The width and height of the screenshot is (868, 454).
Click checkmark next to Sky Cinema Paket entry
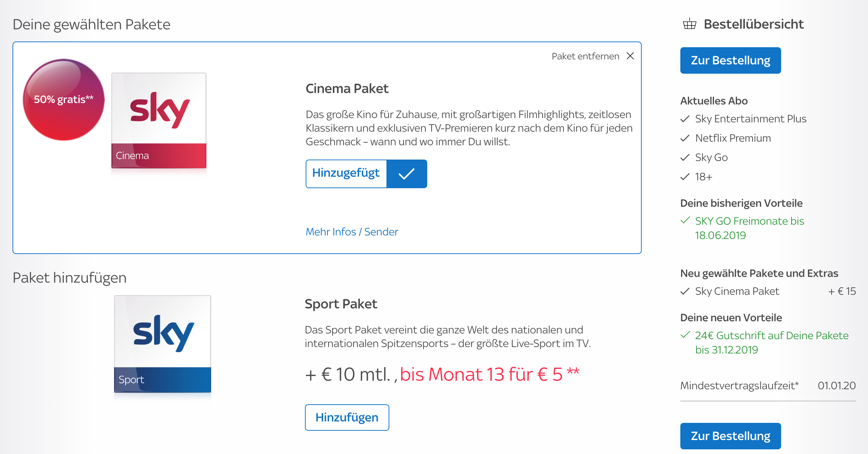(685, 291)
